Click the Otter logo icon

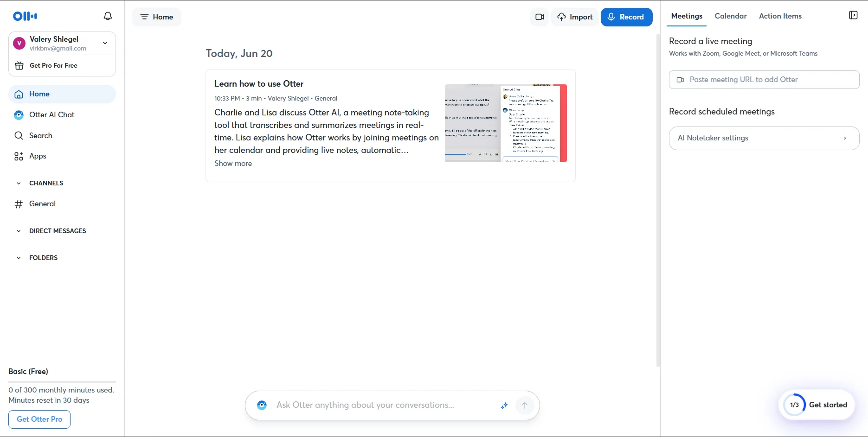point(25,16)
